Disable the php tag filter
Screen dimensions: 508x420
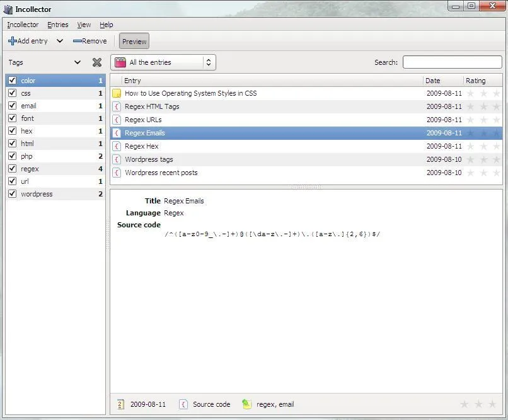pos(11,156)
